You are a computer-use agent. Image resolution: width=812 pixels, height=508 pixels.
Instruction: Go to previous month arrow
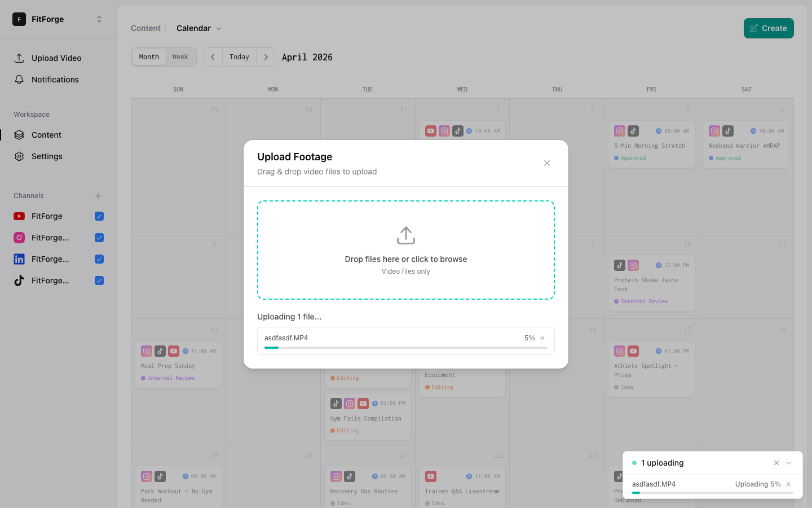[213, 57]
